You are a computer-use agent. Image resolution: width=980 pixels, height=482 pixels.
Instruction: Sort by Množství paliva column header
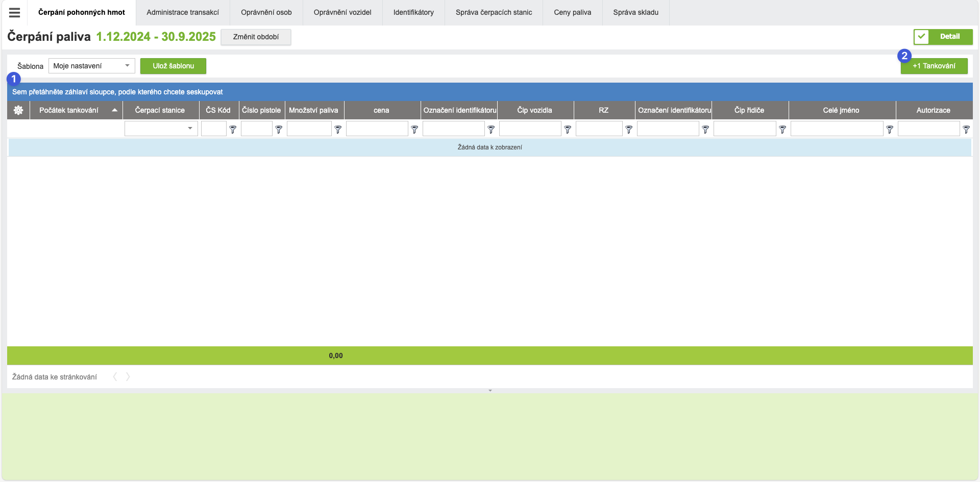313,110
